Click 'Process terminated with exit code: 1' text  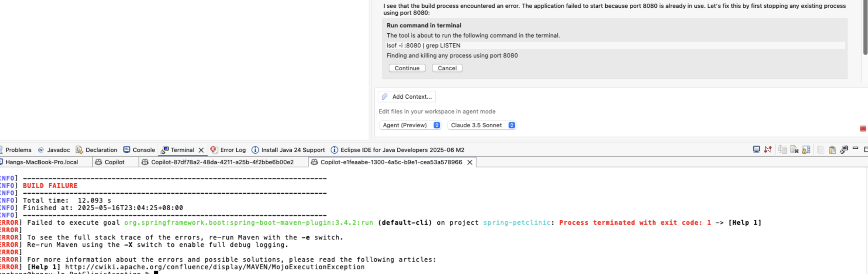635,223
